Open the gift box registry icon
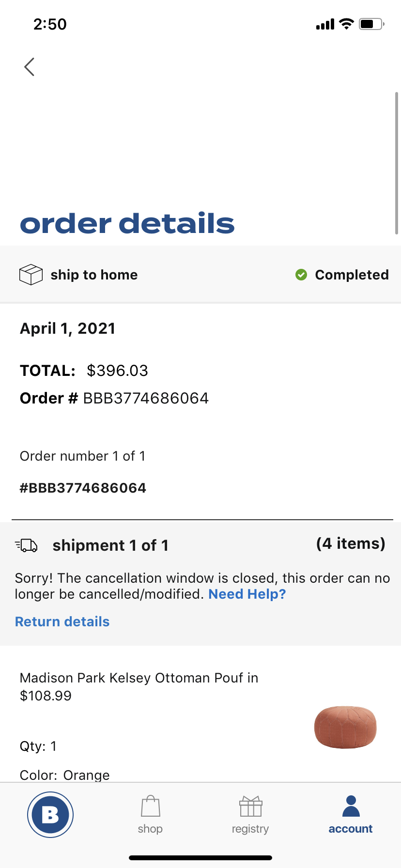 (250, 806)
